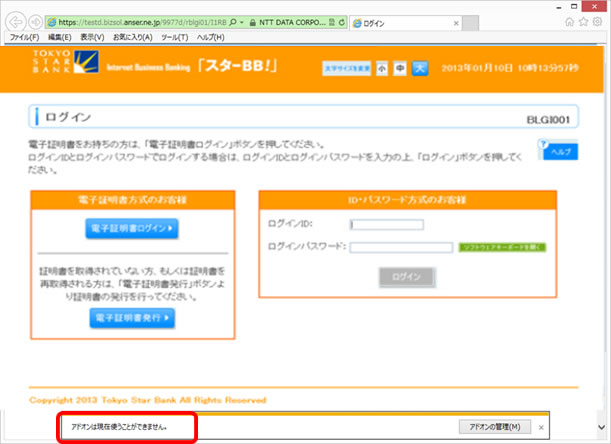
Task: Click the 電子証明書ログイン button
Action: [132, 228]
